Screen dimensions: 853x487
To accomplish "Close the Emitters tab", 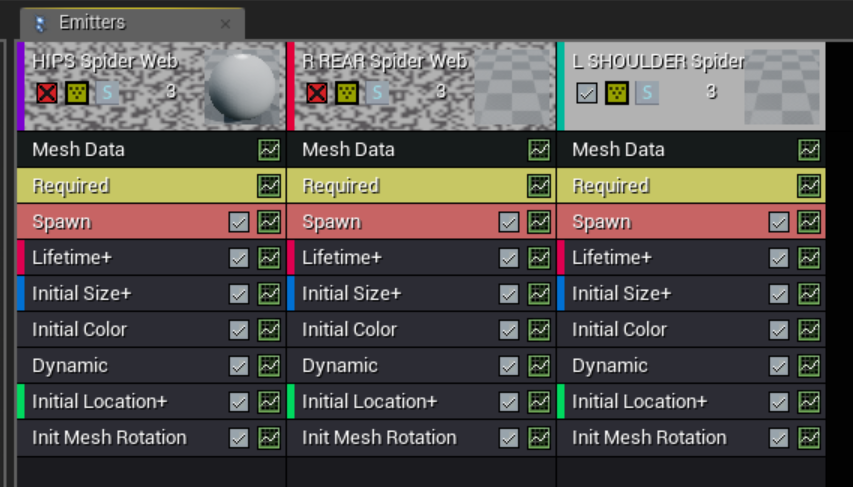I will point(225,24).
